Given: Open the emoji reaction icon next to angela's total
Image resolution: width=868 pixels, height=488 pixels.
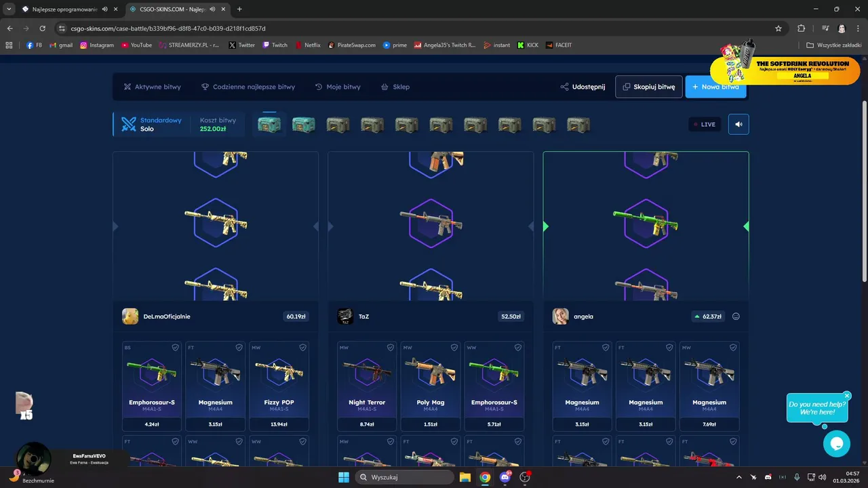Looking at the screenshot, I should click(x=736, y=317).
